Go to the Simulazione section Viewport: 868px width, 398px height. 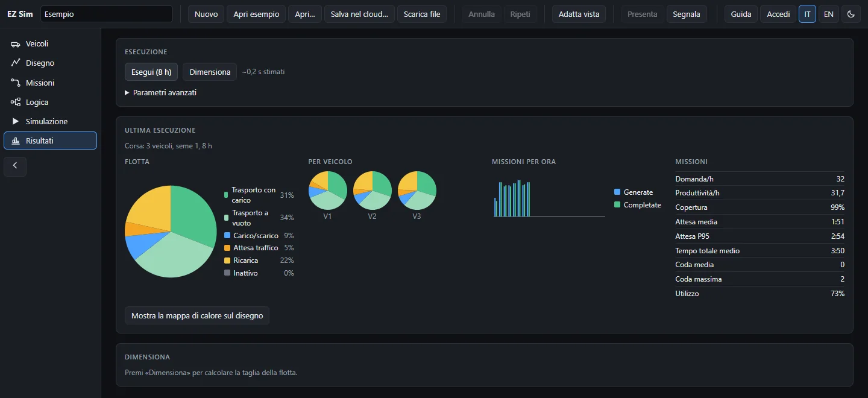[50, 121]
